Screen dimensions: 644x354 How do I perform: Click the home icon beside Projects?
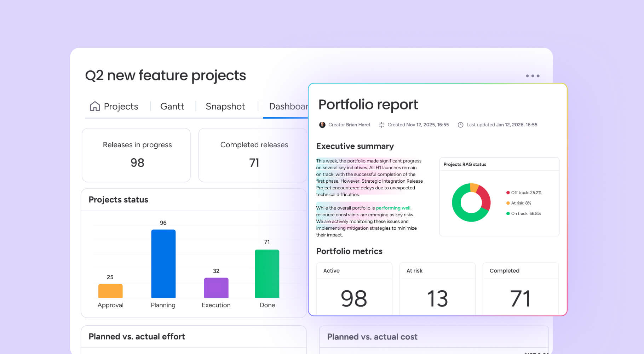coord(95,106)
